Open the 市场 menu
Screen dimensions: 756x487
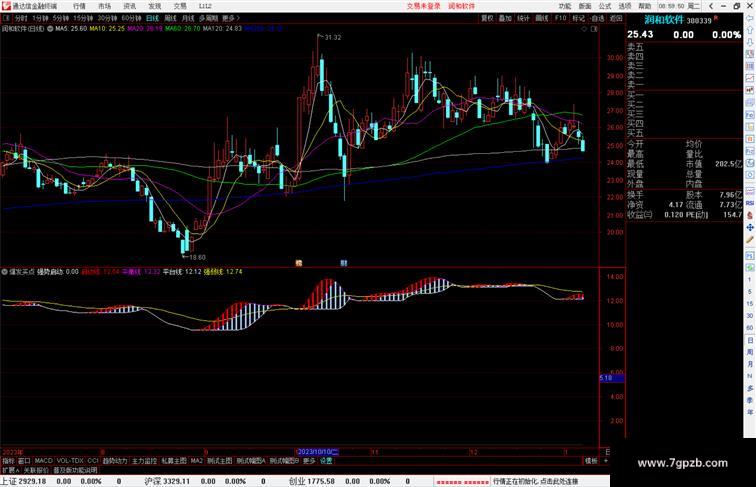pos(105,6)
